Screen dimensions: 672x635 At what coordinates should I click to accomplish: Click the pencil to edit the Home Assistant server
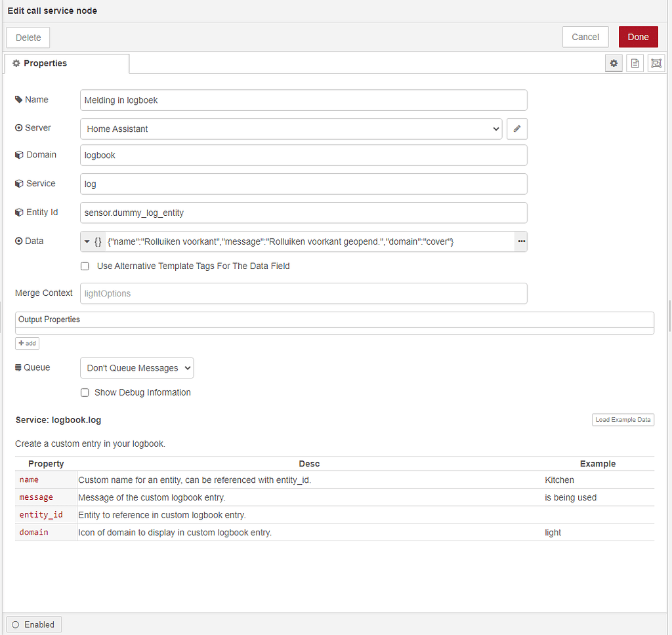pos(516,129)
